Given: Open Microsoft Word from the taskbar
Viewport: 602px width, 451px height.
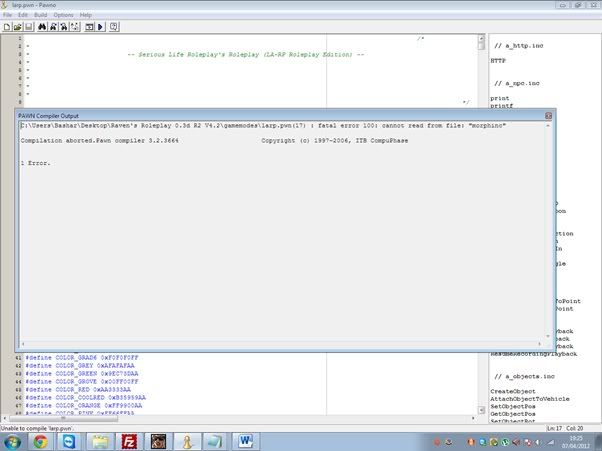Looking at the screenshot, I should [246, 442].
